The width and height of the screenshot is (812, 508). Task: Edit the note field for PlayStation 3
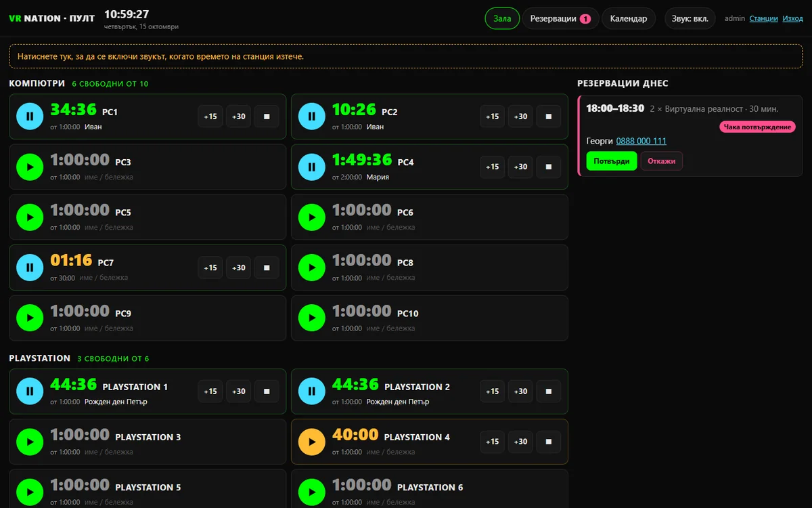(x=109, y=452)
